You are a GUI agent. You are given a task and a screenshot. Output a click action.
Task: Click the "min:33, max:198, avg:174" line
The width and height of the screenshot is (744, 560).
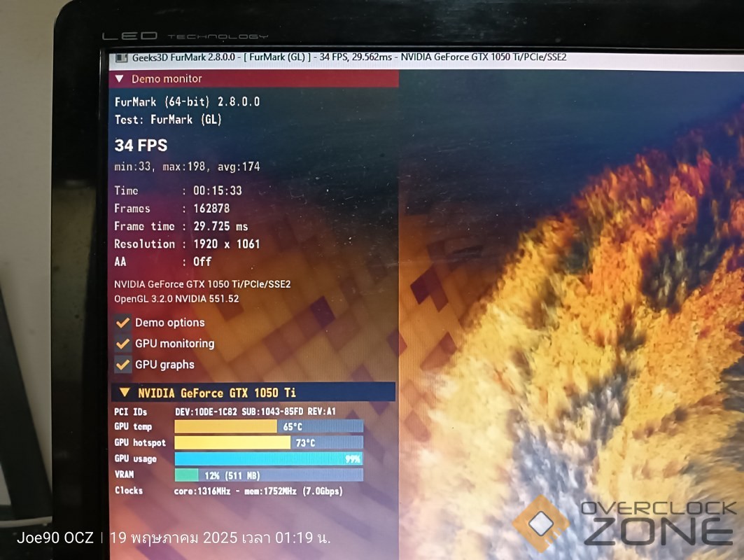187,167
